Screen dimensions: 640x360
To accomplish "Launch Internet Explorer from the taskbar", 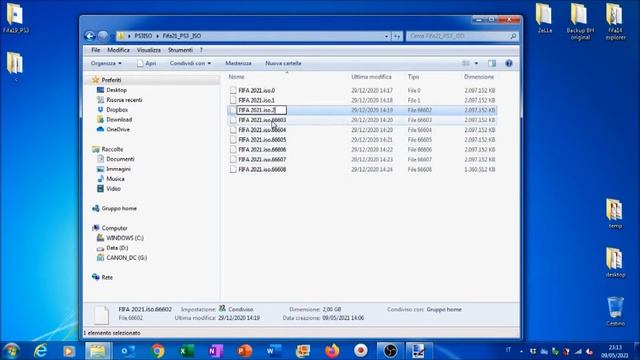I will (x=40, y=351).
